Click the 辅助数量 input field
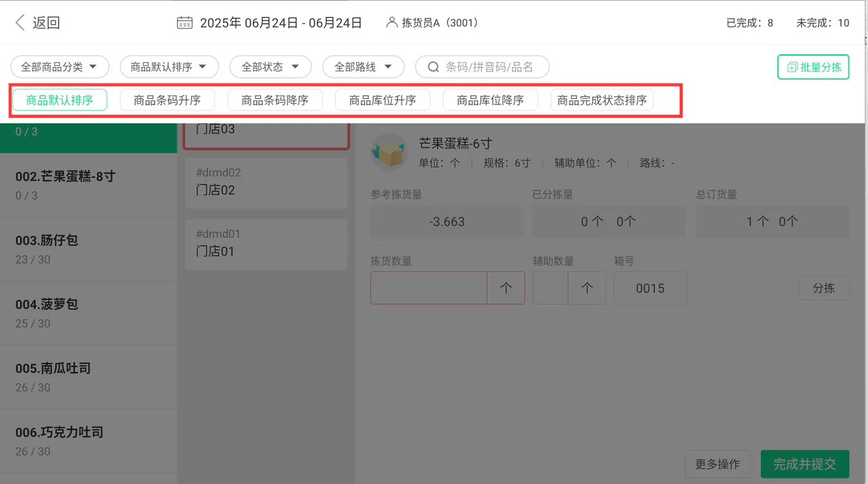This screenshot has height=484, width=868. click(551, 288)
